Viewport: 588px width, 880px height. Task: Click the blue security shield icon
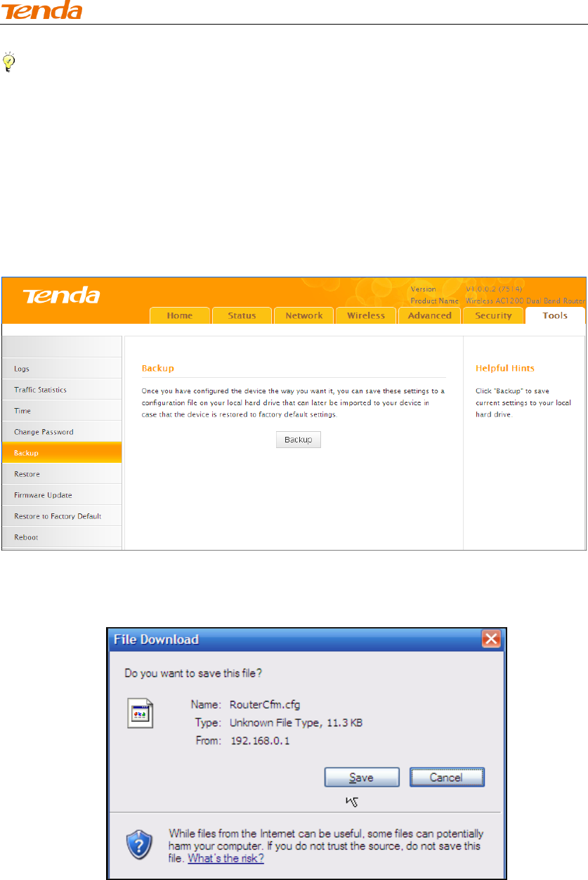point(139,843)
